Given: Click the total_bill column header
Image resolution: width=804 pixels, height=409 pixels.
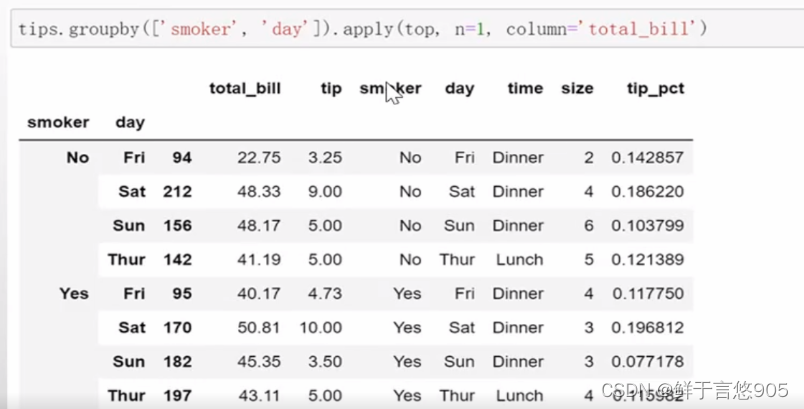Looking at the screenshot, I should [244, 88].
